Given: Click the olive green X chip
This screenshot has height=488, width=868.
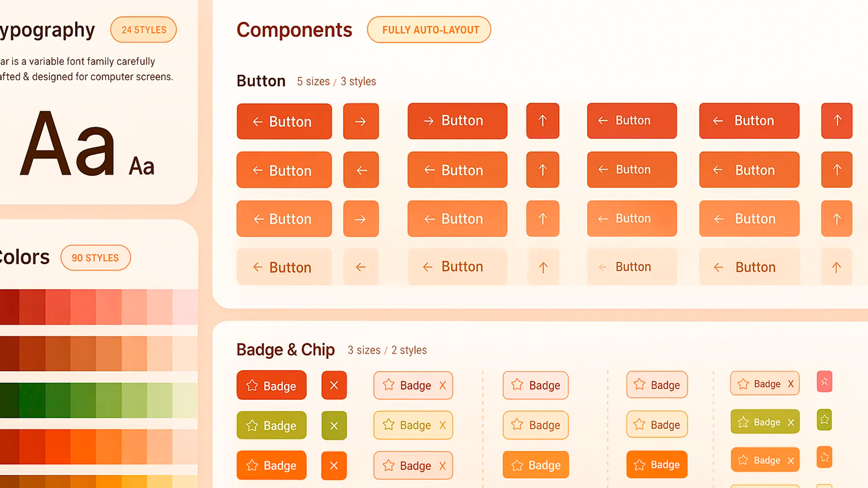Looking at the screenshot, I should coord(334,426).
